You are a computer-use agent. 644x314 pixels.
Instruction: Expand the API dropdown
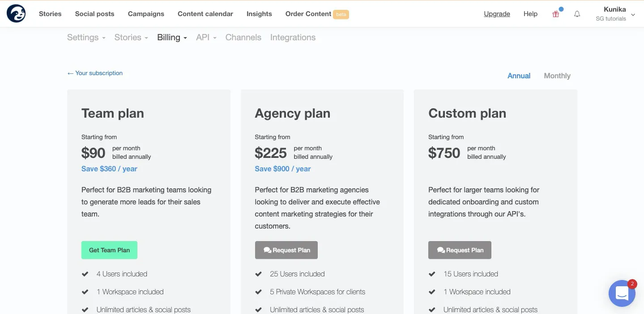[x=206, y=38]
